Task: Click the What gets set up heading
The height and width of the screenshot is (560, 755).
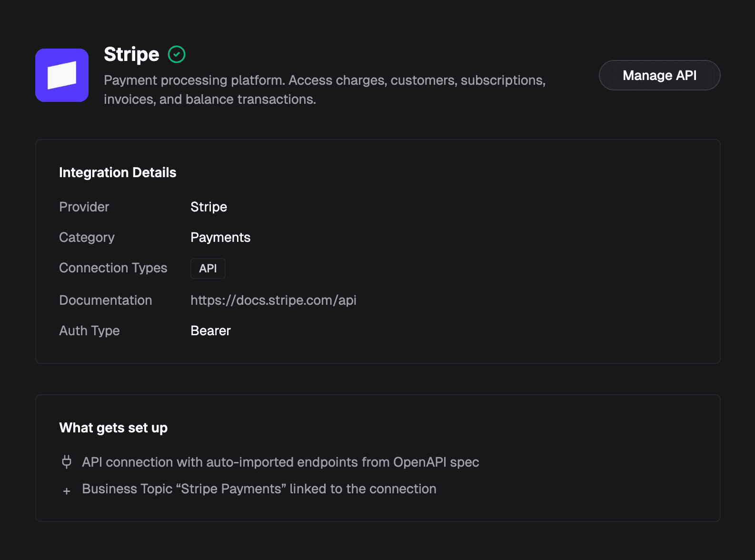Action: [113, 428]
